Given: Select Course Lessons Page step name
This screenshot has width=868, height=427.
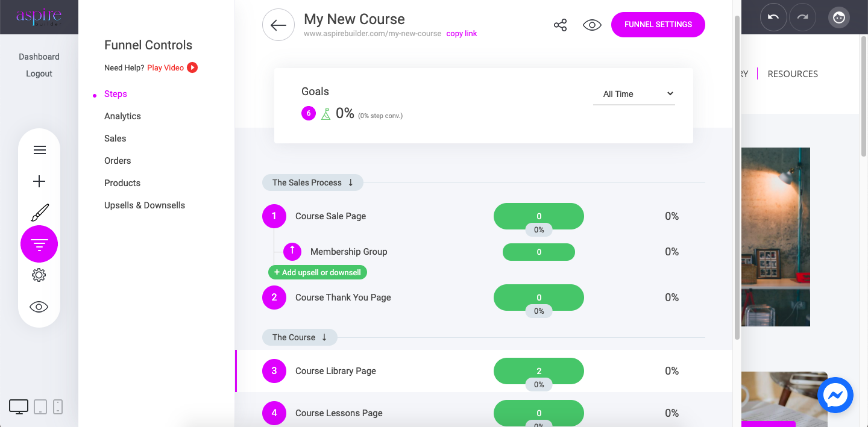Looking at the screenshot, I should (339, 413).
